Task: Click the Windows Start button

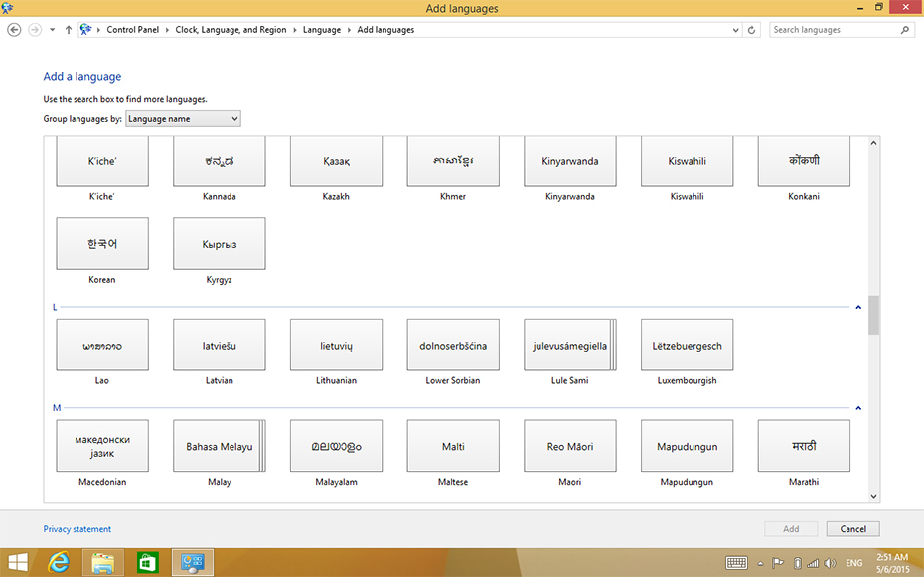Action: [x=17, y=563]
